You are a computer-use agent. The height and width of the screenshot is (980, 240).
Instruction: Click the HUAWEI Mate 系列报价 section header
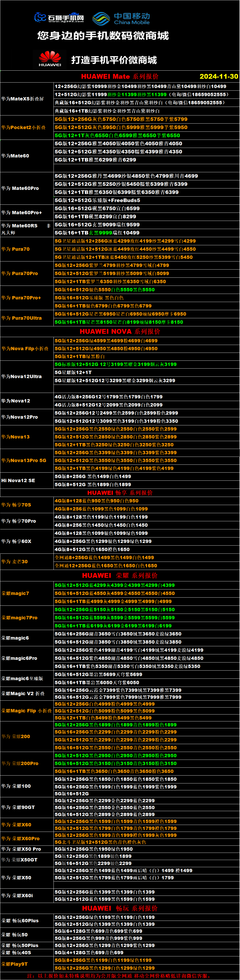point(120,77)
